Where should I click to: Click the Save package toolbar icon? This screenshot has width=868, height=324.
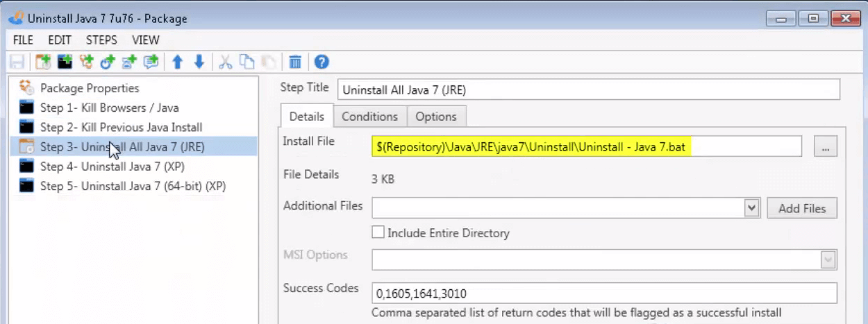point(19,62)
